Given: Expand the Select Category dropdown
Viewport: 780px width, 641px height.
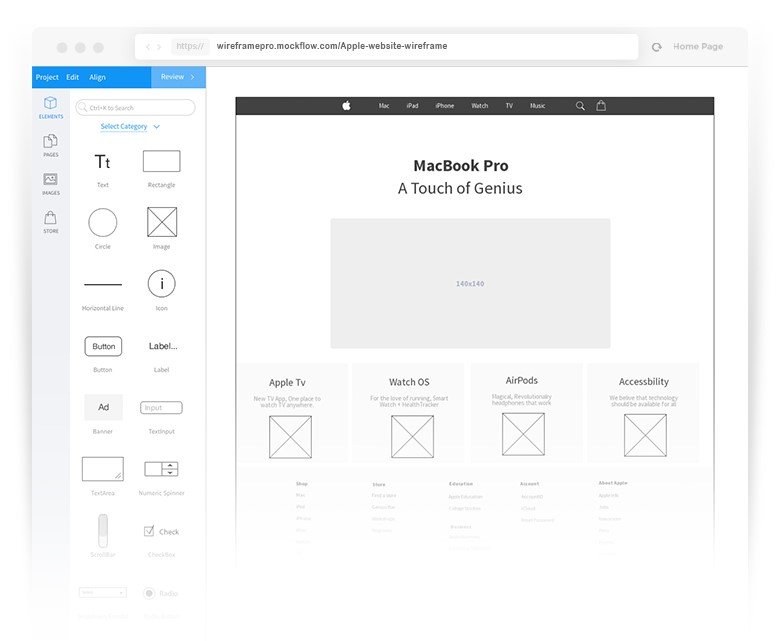Looking at the screenshot, I should pos(130,126).
